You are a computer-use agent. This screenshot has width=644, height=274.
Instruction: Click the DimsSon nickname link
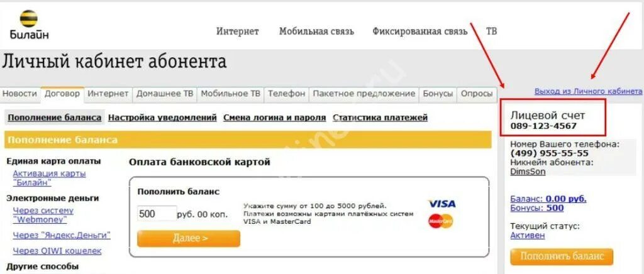[528, 172]
